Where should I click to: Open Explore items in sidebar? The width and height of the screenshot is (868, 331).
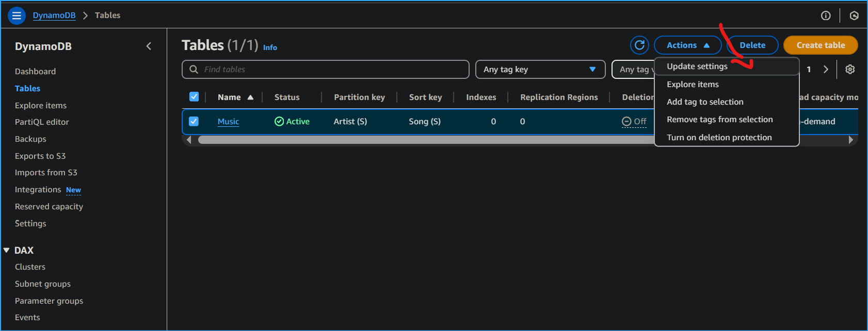pos(41,105)
